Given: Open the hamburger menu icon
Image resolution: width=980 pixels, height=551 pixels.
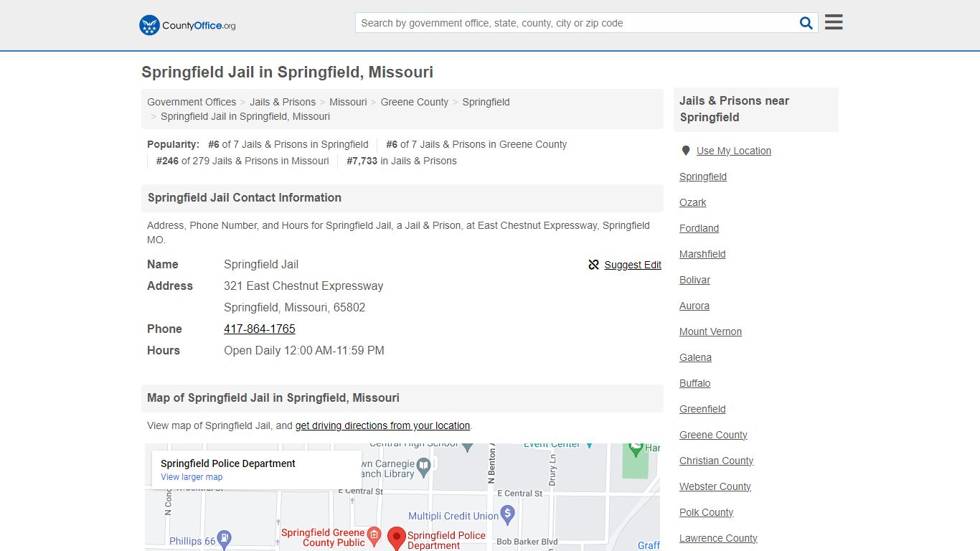Looking at the screenshot, I should (834, 22).
